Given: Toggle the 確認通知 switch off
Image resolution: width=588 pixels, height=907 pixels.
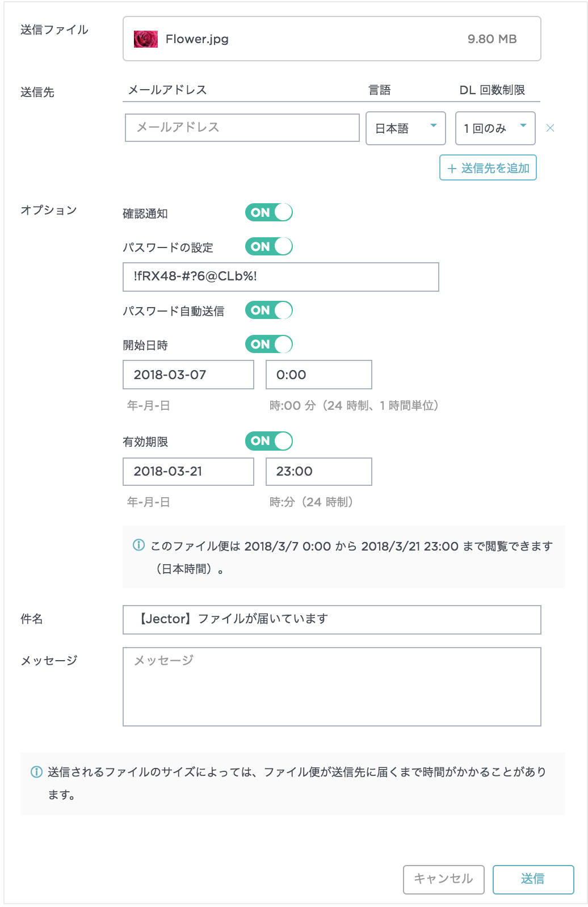Looking at the screenshot, I should point(269,212).
